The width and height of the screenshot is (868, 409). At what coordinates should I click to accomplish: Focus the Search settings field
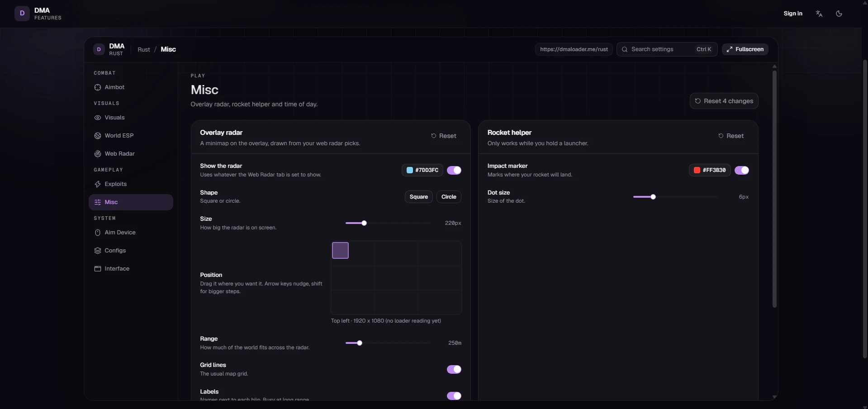coord(667,49)
